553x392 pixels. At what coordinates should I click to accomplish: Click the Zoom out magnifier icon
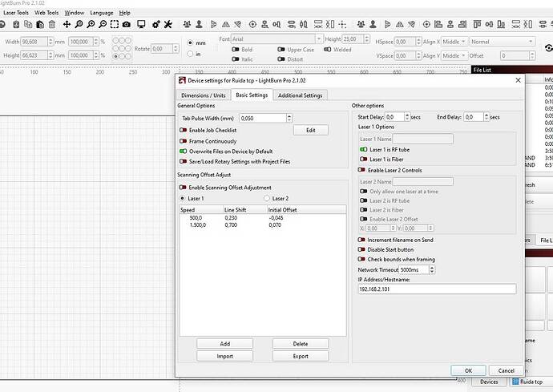pos(103,24)
